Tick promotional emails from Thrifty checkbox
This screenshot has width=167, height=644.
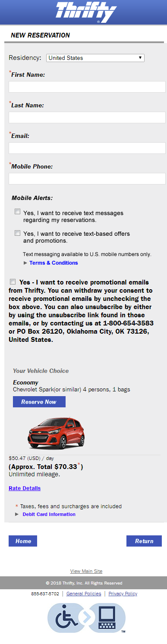coord(13,281)
